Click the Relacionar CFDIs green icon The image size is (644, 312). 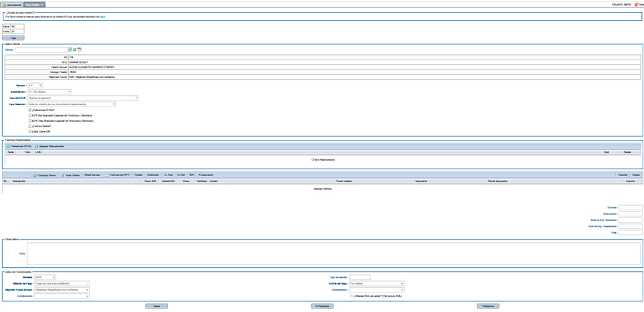8,146
